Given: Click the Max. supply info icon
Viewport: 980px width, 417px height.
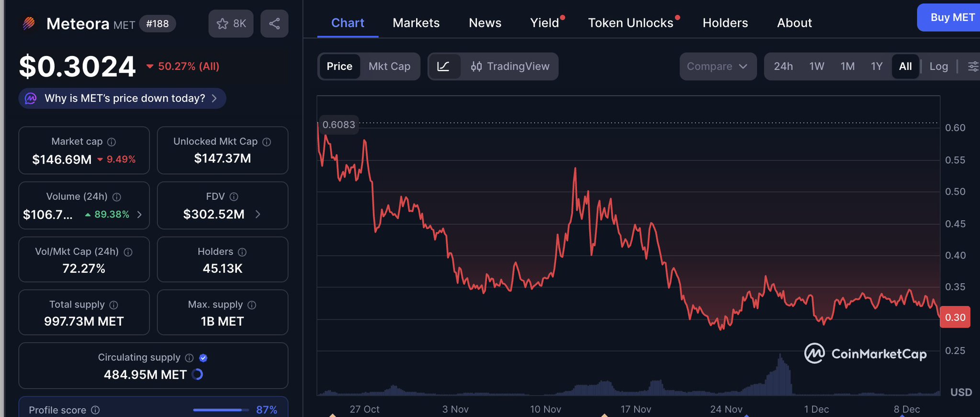Looking at the screenshot, I should [252, 305].
